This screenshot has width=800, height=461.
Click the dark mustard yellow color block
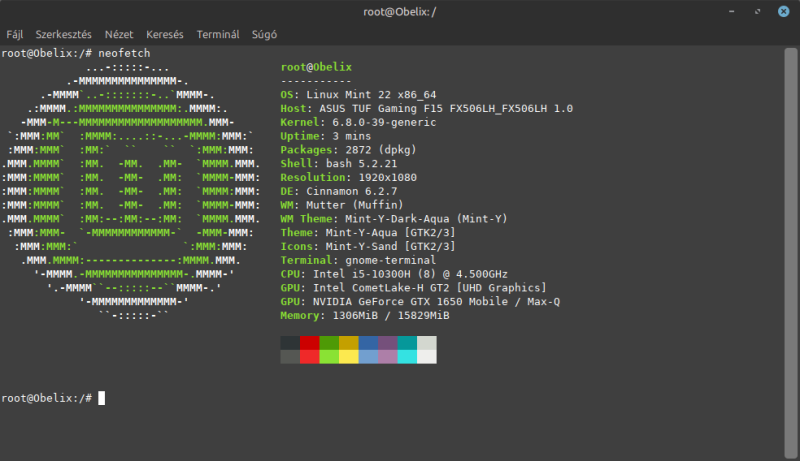[x=348, y=343]
